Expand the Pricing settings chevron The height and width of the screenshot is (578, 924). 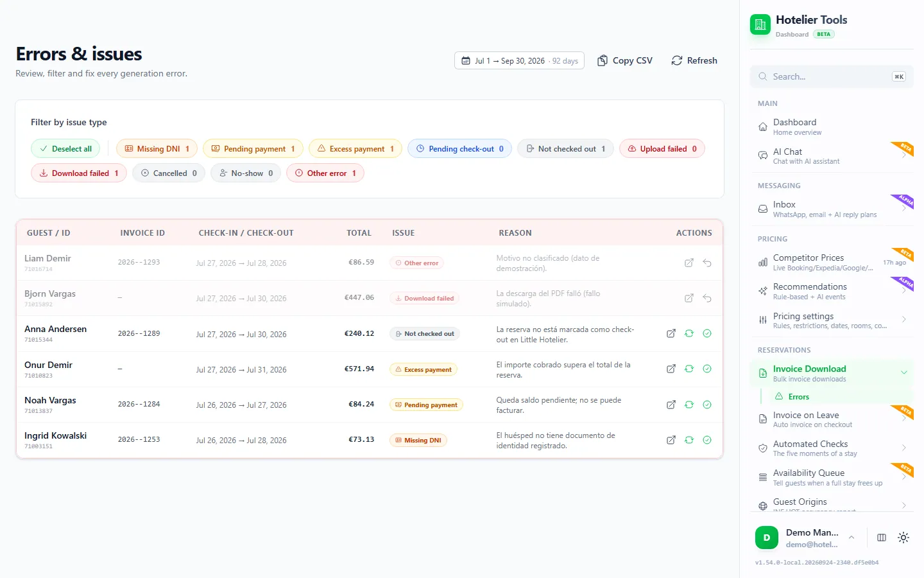point(903,319)
